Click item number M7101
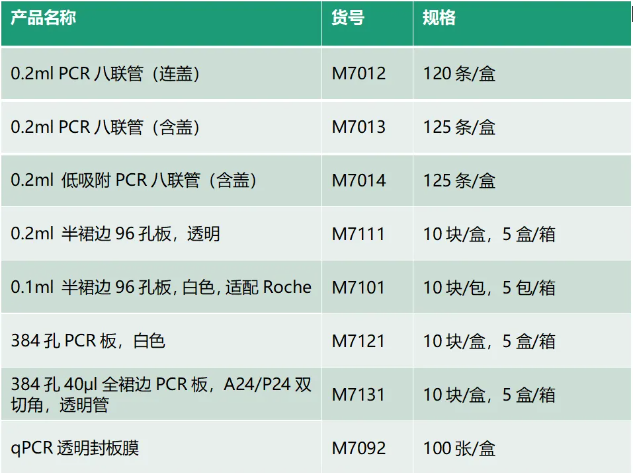Screen dimensions: 634x473 pyautogui.click(x=359, y=287)
